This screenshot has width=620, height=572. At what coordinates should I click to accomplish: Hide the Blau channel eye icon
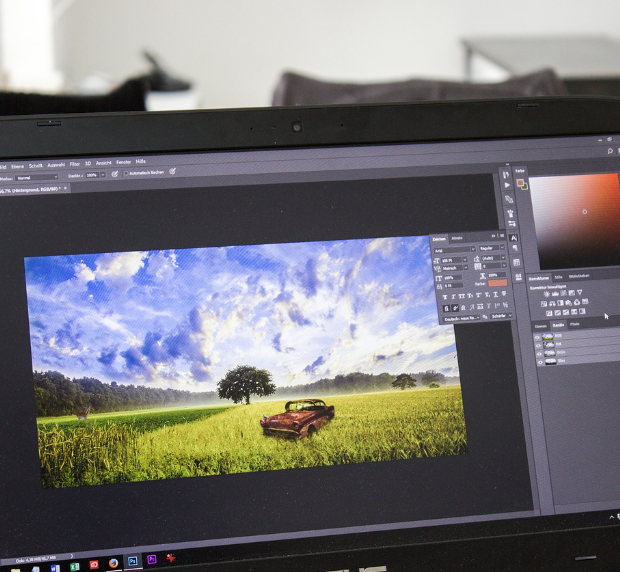[x=540, y=361]
